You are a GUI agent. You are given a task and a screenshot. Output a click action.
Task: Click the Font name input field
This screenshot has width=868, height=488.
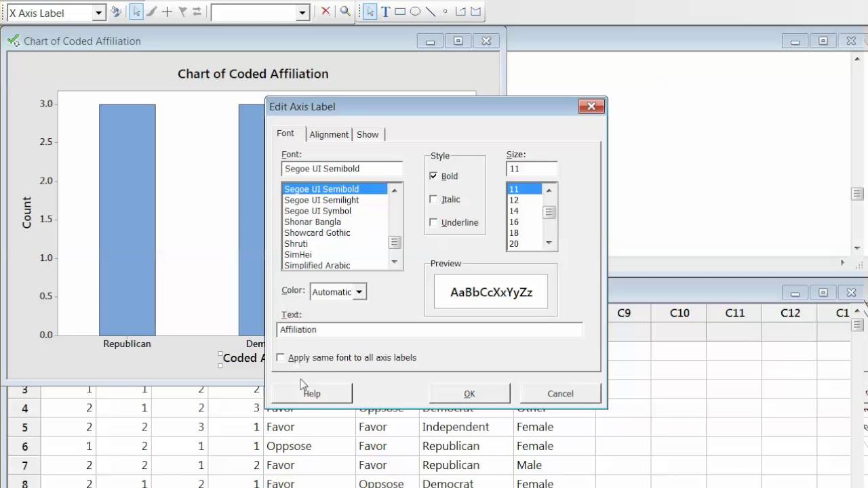pos(342,169)
